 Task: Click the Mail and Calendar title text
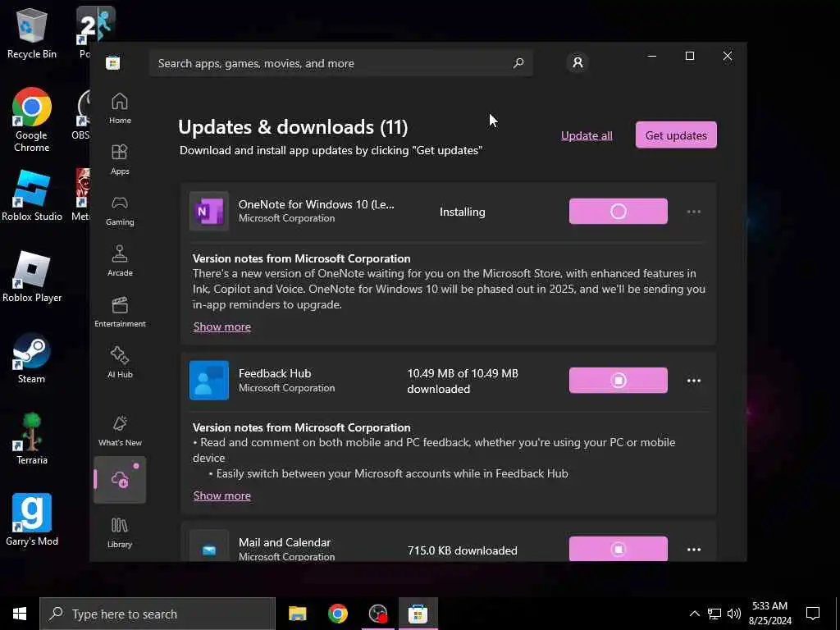[x=285, y=542]
